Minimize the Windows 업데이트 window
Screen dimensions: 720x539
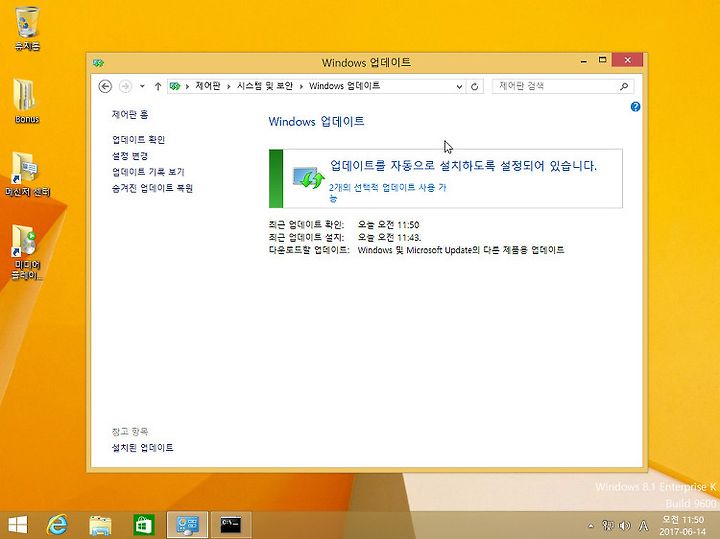584,61
